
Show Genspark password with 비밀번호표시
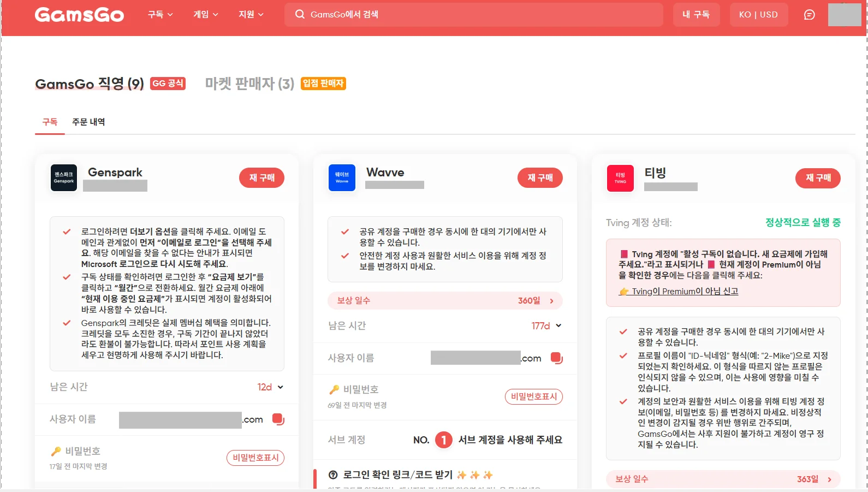coord(255,458)
